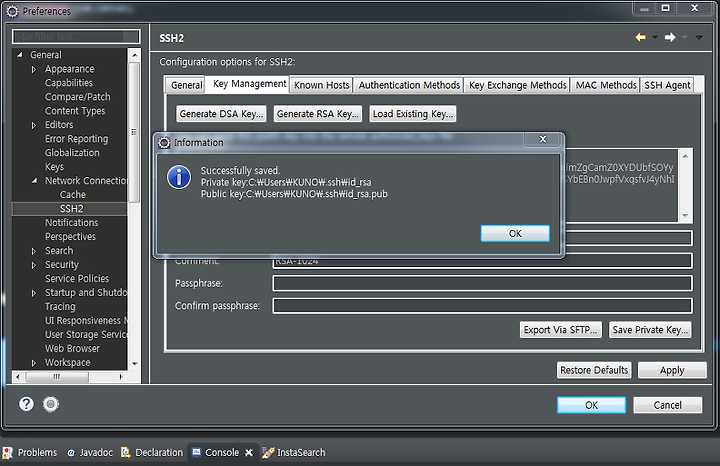Select Perspectives in the tree

pos(70,237)
